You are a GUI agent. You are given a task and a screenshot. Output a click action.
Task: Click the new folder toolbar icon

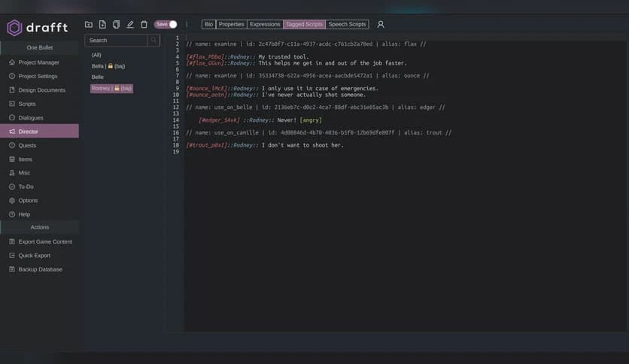tap(89, 25)
